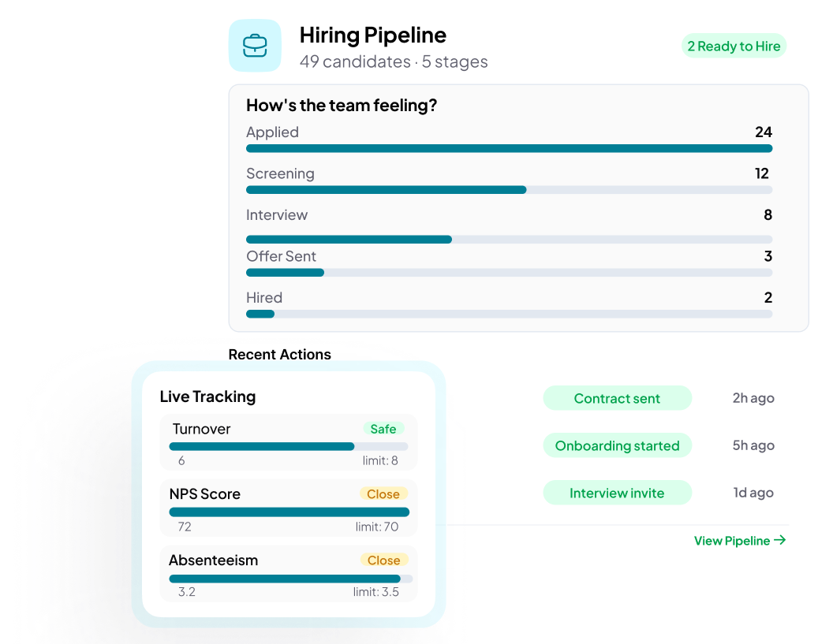
Task: Select the Contract sent action tag
Action: pyautogui.click(x=617, y=398)
